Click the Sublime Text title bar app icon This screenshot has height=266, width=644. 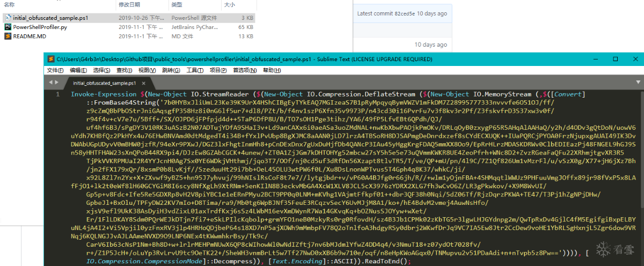51,59
